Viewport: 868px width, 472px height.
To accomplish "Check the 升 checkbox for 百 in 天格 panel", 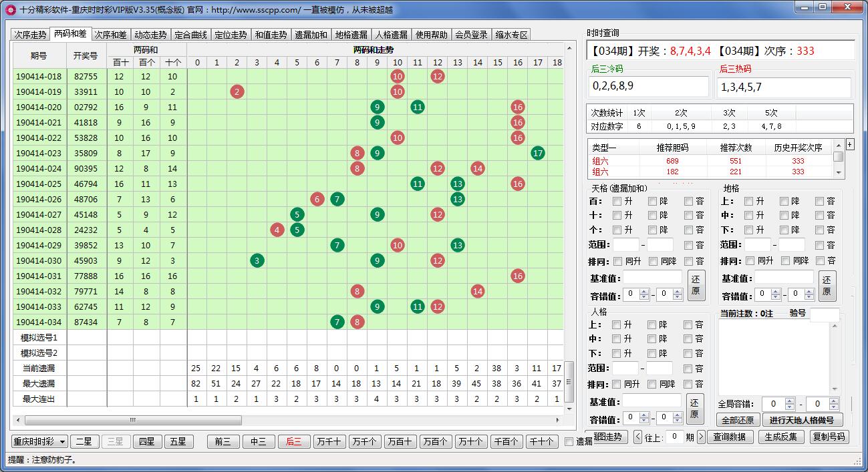I will [x=617, y=201].
